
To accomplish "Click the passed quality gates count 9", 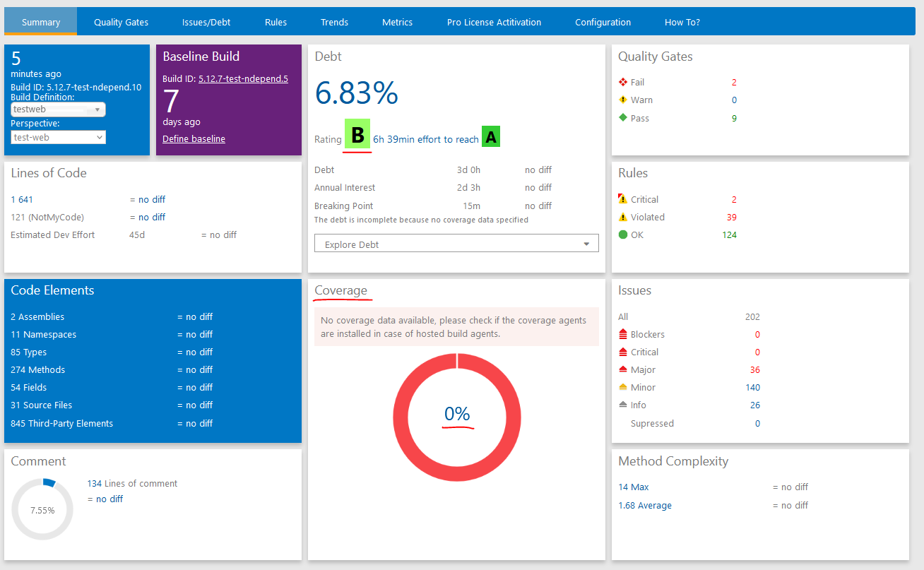I will (x=734, y=118).
